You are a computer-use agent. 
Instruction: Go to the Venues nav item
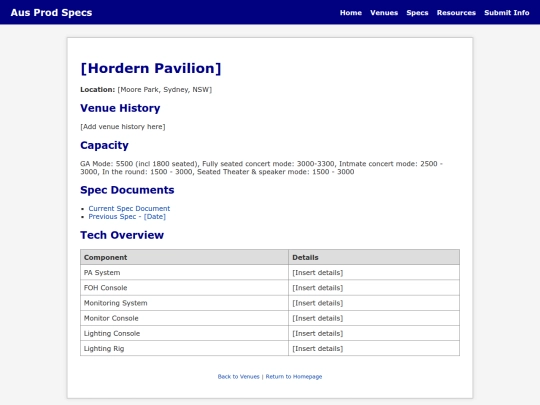coord(384,13)
